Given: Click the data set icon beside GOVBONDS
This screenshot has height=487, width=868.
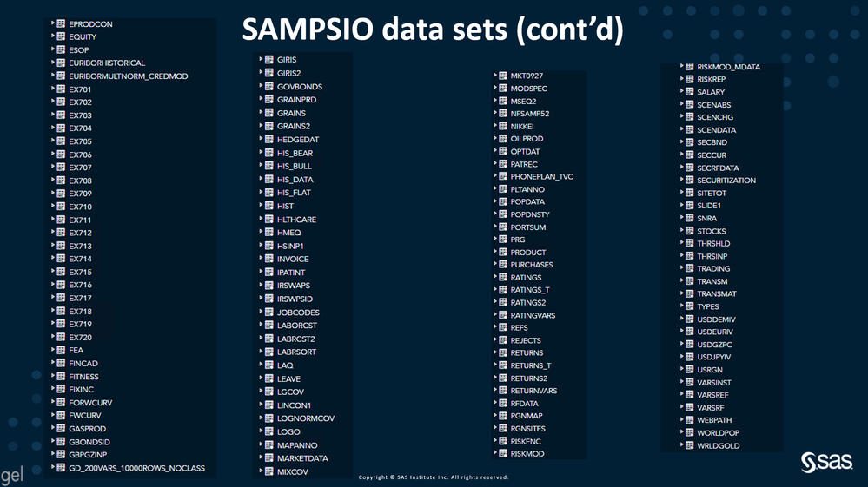Looking at the screenshot, I should tap(269, 87).
